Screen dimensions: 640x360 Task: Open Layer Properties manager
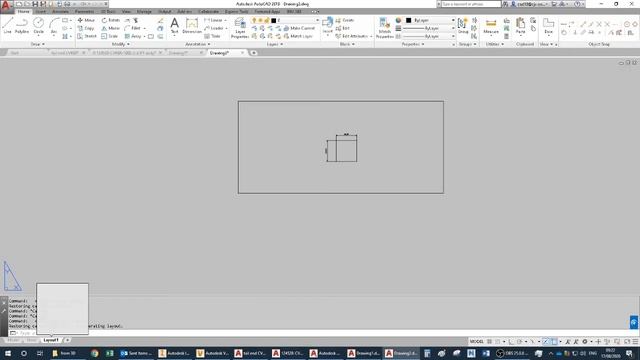(x=240, y=29)
